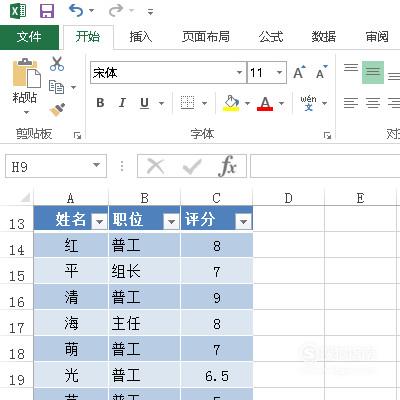Click the Redo arrow icon
This screenshot has height=400, width=400.
[116, 11]
